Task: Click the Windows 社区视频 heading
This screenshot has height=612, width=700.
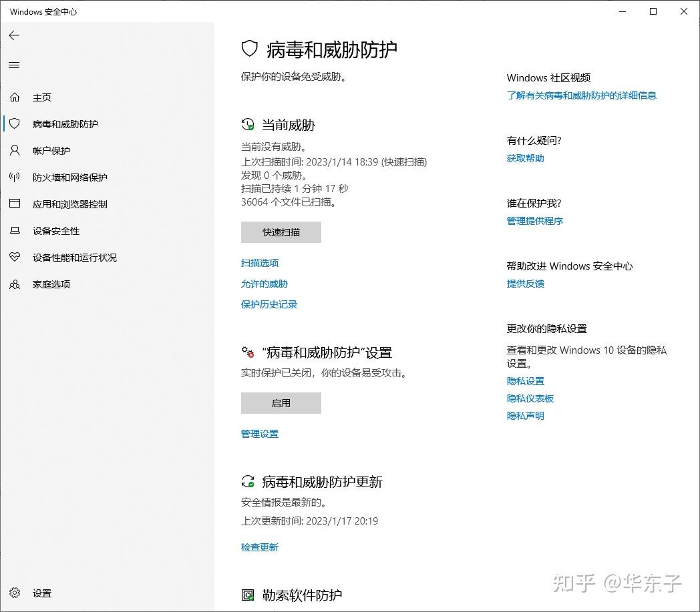Action: pos(548,77)
